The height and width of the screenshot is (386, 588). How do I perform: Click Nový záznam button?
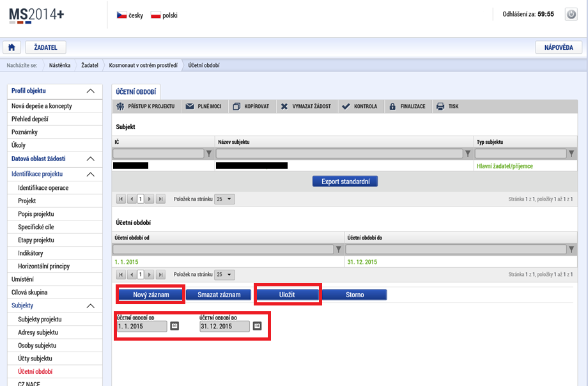coord(151,295)
